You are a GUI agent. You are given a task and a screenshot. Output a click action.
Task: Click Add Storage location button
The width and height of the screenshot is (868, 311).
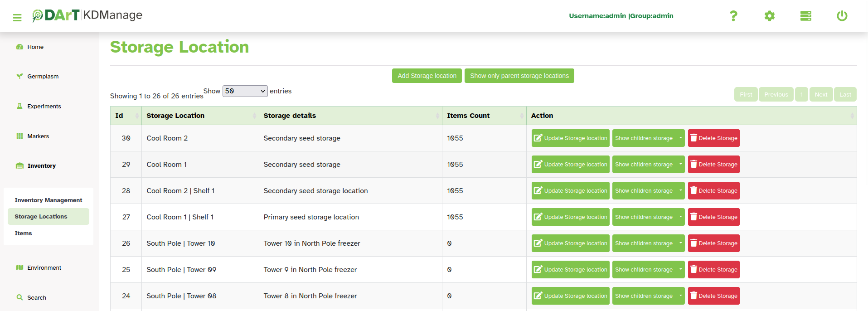click(x=427, y=76)
